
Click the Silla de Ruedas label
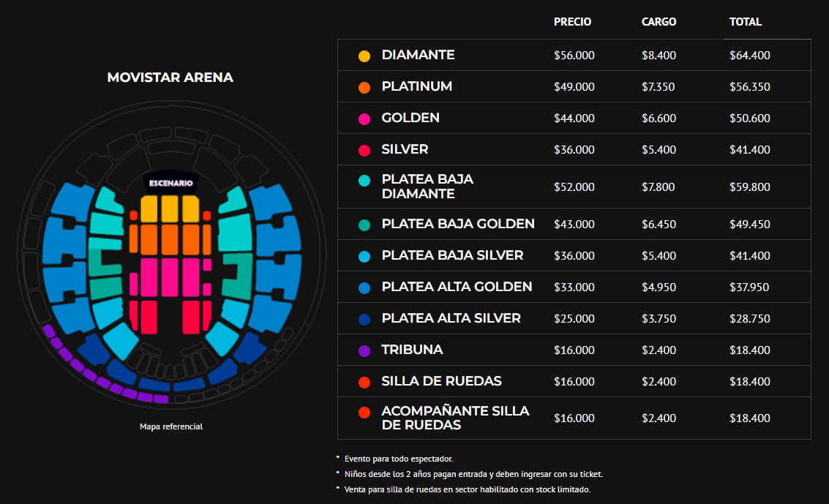click(441, 381)
